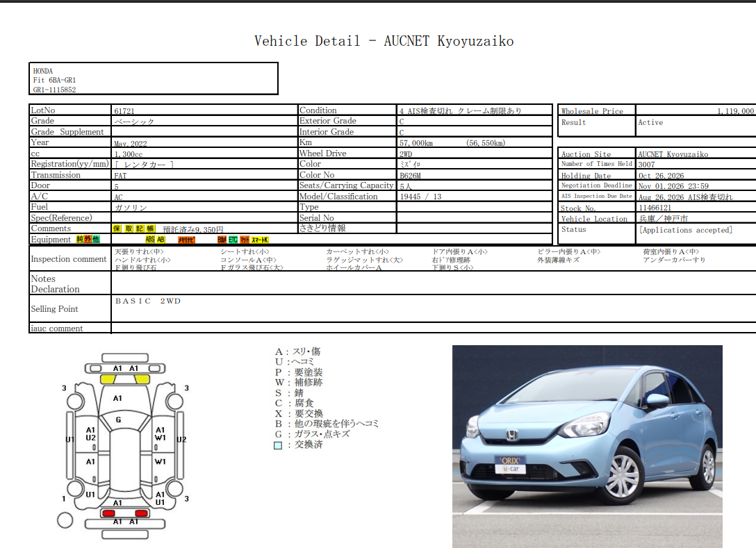Click the AB airbag equipment badge
Viewport: 756px width, 548px height.
(x=161, y=240)
